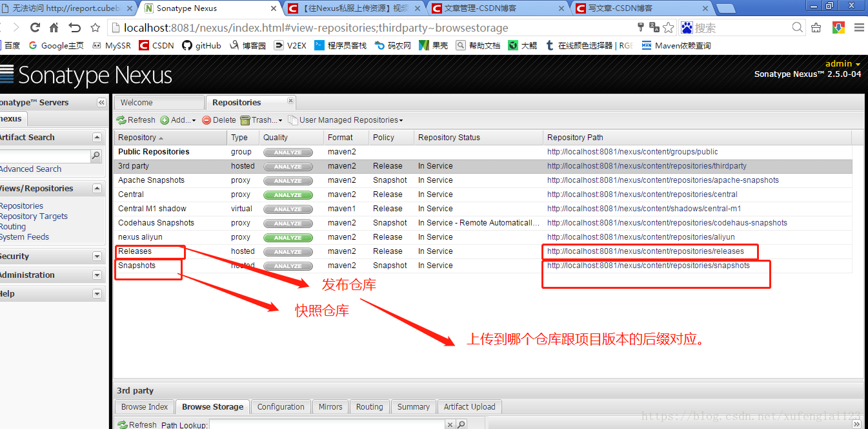Screen dimensions: 868x429
Task: Open the Repository Targets link
Action: (34, 216)
